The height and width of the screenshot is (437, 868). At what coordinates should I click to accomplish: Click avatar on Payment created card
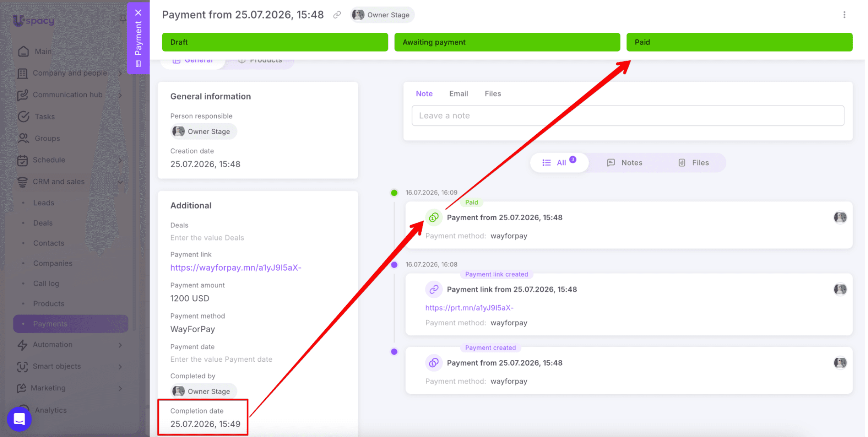point(840,363)
